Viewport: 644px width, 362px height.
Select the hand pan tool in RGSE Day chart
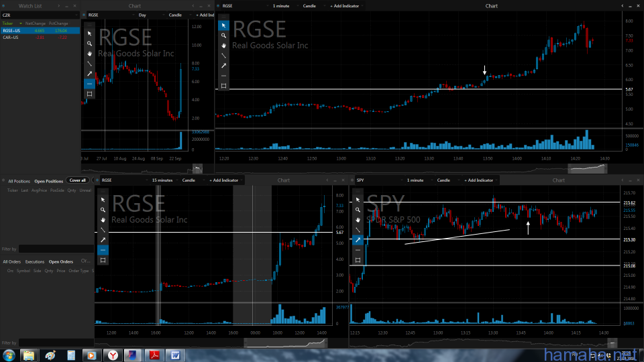pyautogui.click(x=89, y=54)
